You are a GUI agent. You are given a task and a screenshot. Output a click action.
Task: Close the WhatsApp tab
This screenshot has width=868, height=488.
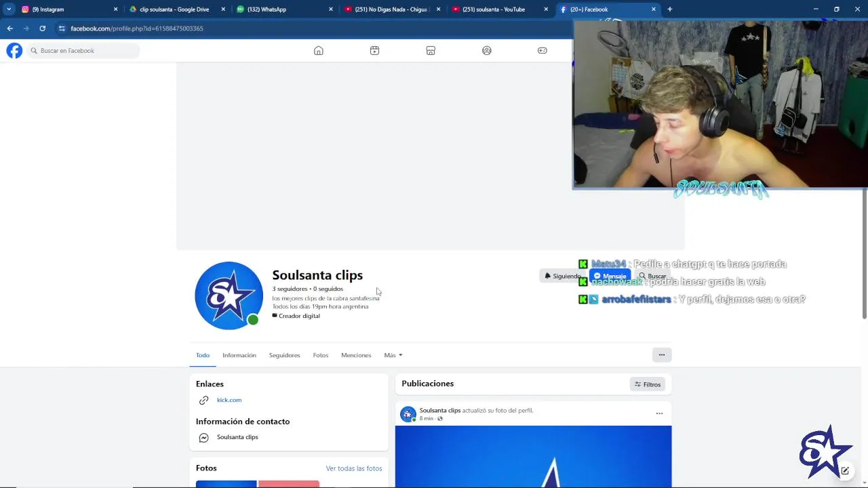pos(331,9)
